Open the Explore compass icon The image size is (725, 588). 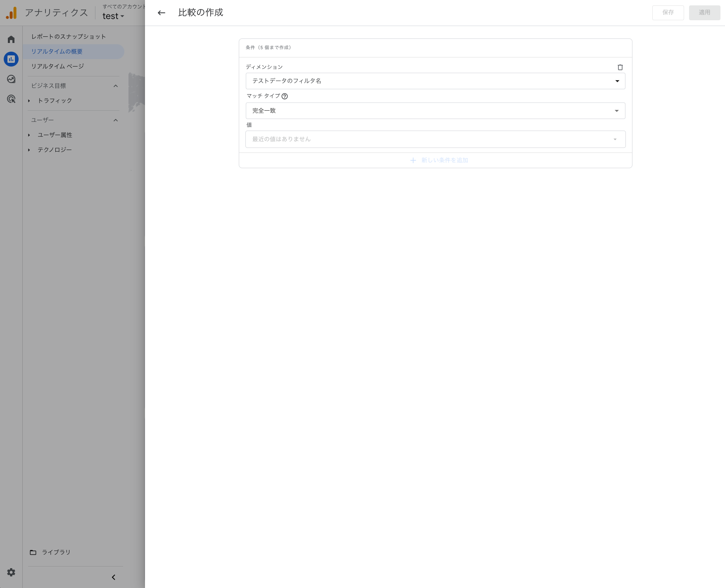click(11, 79)
